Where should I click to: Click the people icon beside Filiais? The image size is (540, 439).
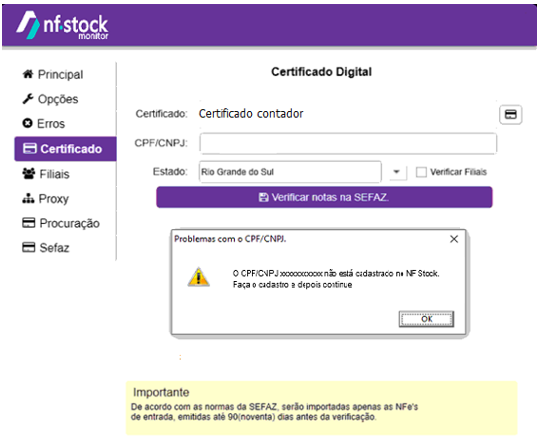point(29,174)
